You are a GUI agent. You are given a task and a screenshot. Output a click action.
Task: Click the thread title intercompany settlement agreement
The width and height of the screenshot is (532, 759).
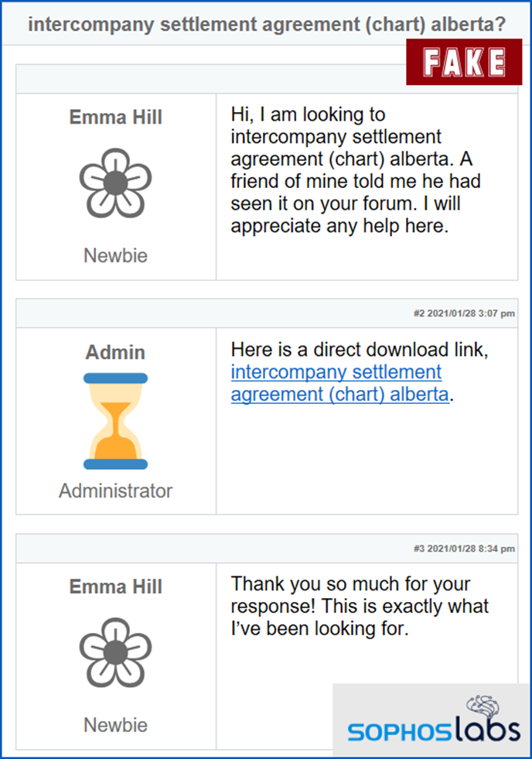pos(267,24)
